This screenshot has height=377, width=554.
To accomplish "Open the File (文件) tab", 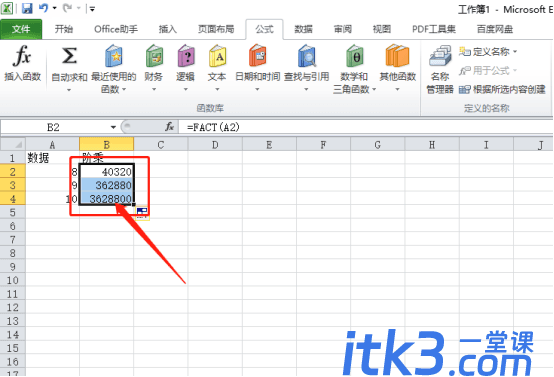I will tap(21, 29).
